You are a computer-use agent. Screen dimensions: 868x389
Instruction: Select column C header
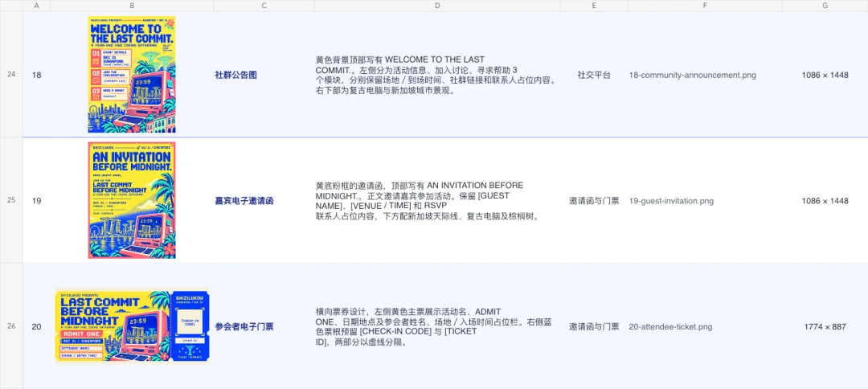[264, 6]
